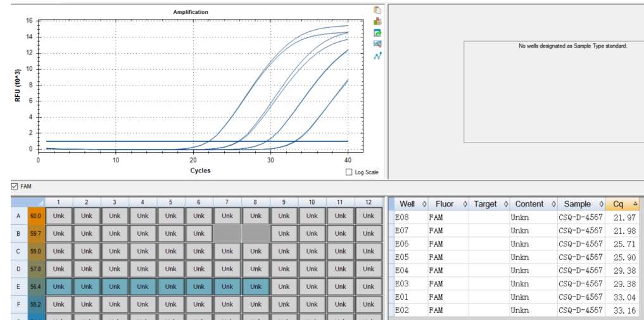Sort table by Target column header
This screenshot has width=644, height=320.
(x=489, y=204)
